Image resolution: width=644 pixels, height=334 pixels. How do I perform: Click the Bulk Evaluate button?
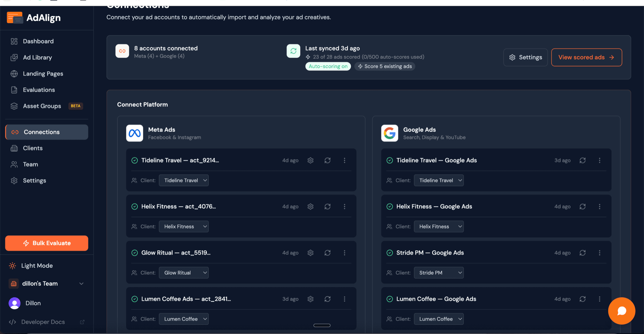(x=47, y=243)
